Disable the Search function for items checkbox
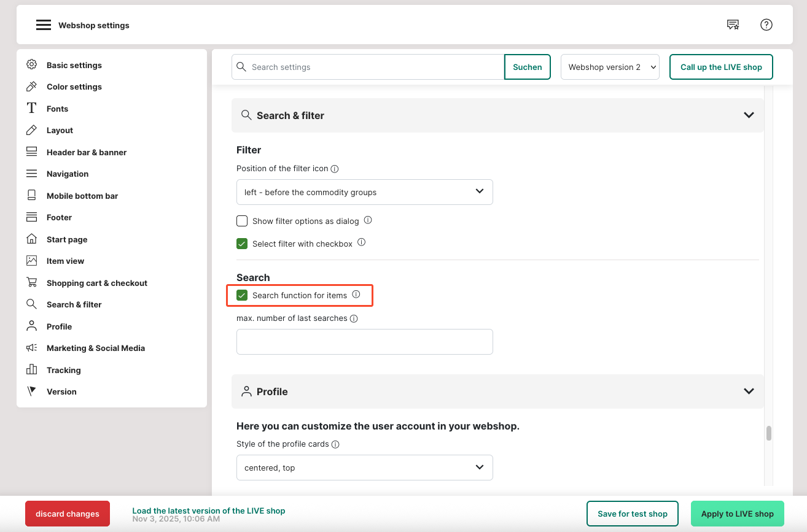807x532 pixels. tap(242, 295)
